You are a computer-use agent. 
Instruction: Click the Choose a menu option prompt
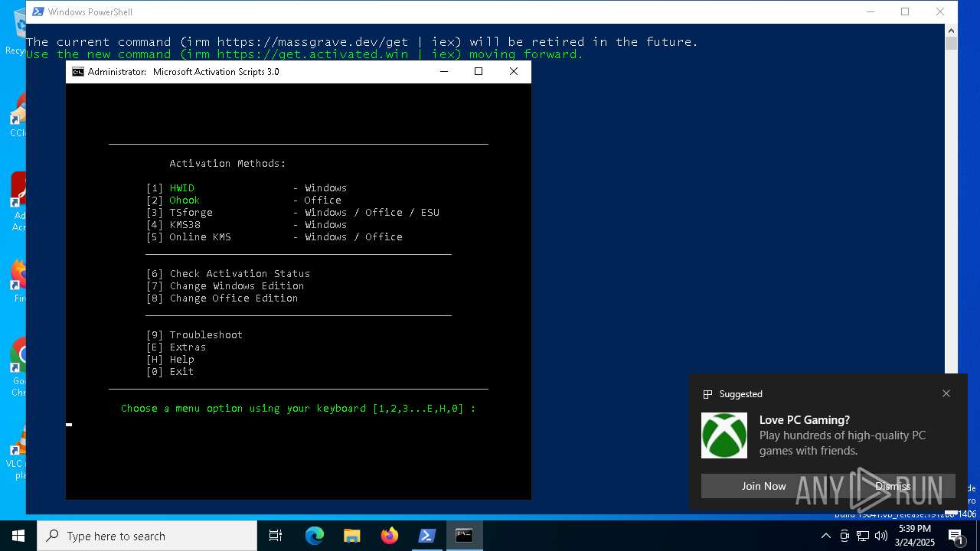299,408
